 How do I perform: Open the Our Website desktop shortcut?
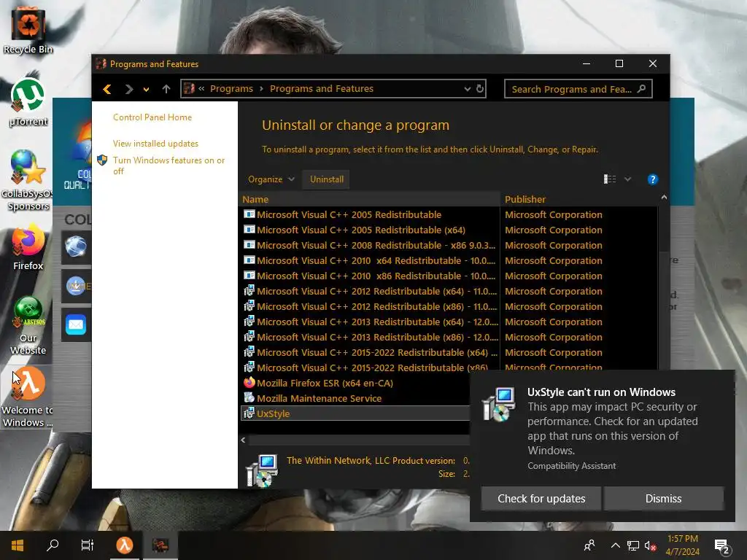pyautogui.click(x=28, y=325)
